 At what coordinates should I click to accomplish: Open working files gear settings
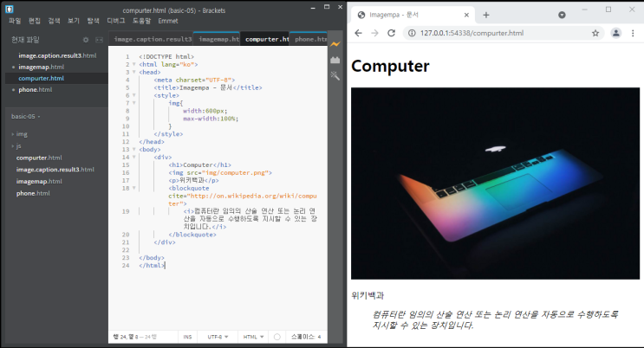coord(86,40)
